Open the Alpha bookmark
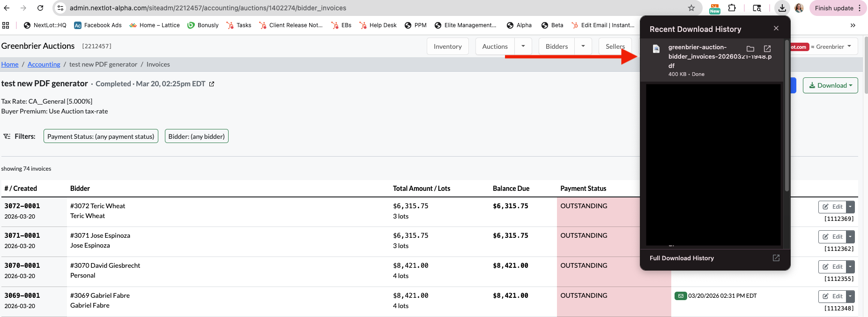This screenshot has width=868, height=317. coord(519,25)
